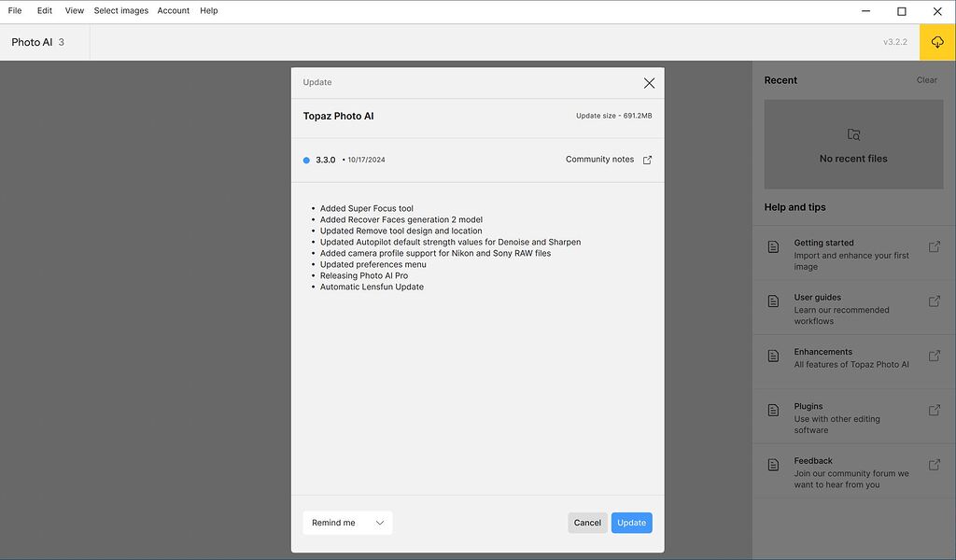This screenshot has height=560, width=956.
Task: Close the Update dialog
Action: (649, 82)
